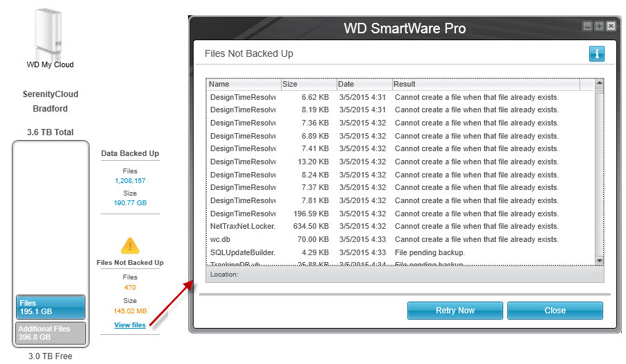Sort list by the Size column header
626x364 pixels.
click(x=309, y=84)
